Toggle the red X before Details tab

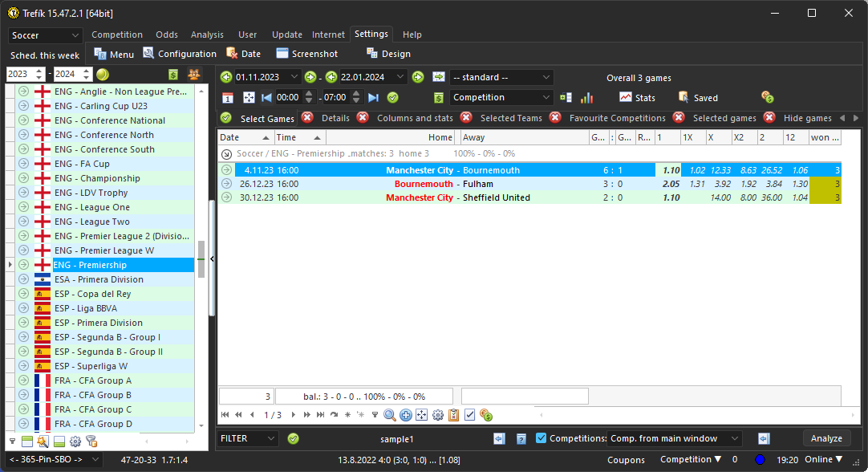(x=309, y=118)
